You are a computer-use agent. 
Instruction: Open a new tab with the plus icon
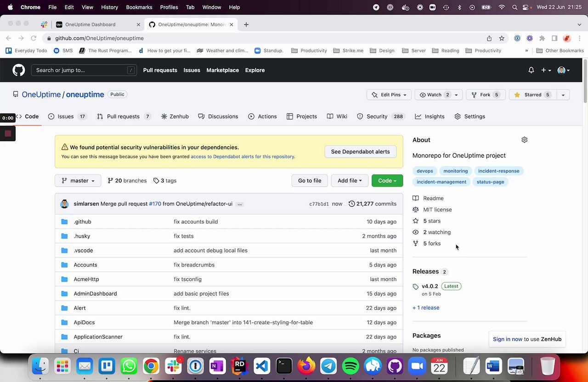(x=246, y=24)
